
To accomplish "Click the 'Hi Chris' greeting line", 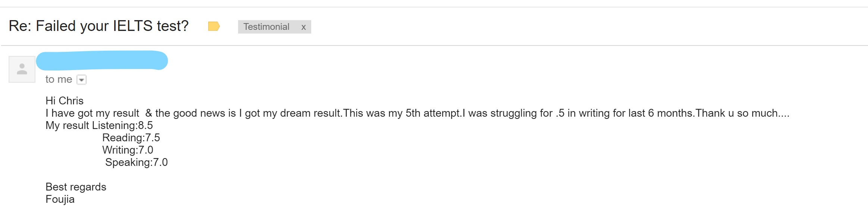I will pos(65,101).
